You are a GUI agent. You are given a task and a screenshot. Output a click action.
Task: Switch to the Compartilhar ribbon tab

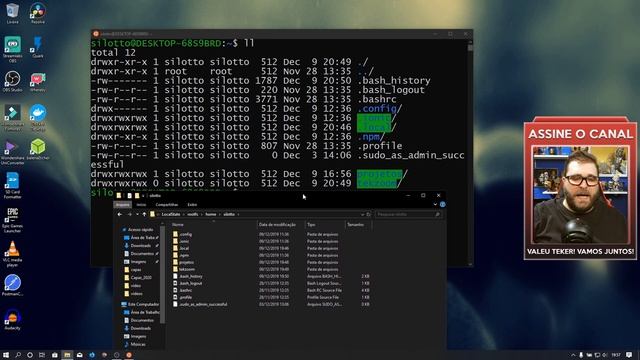tap(167, 204)
